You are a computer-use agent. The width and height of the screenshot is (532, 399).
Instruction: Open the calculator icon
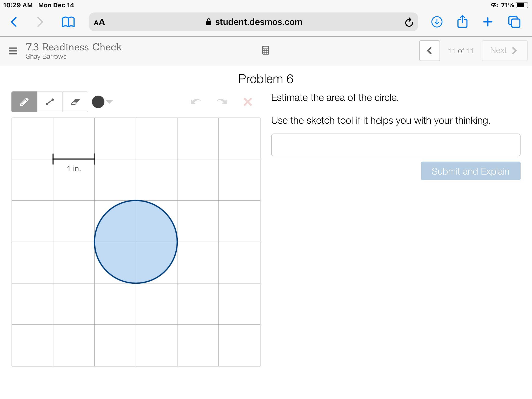tap(266, 50)
